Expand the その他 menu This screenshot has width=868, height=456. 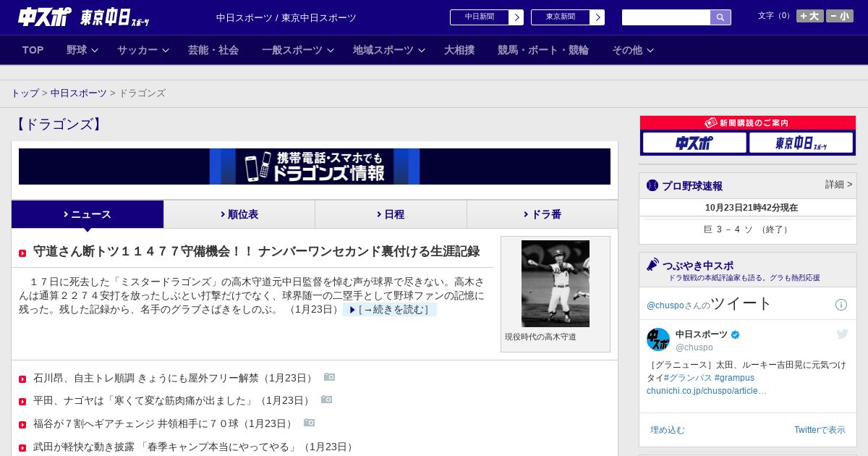[x=633, y=50]
